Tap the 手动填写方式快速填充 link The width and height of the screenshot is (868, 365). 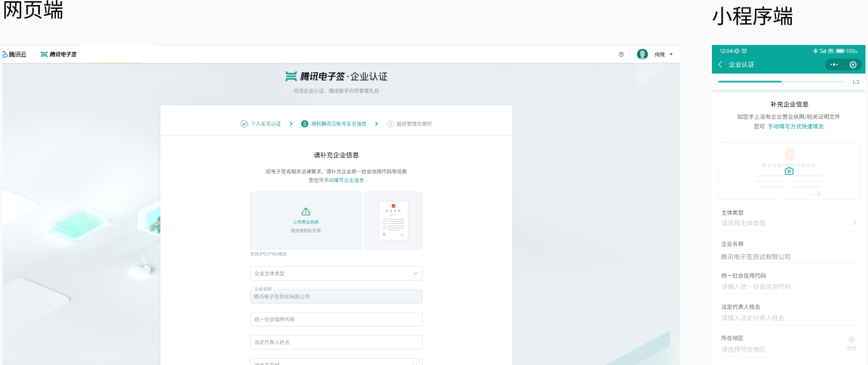796,127
